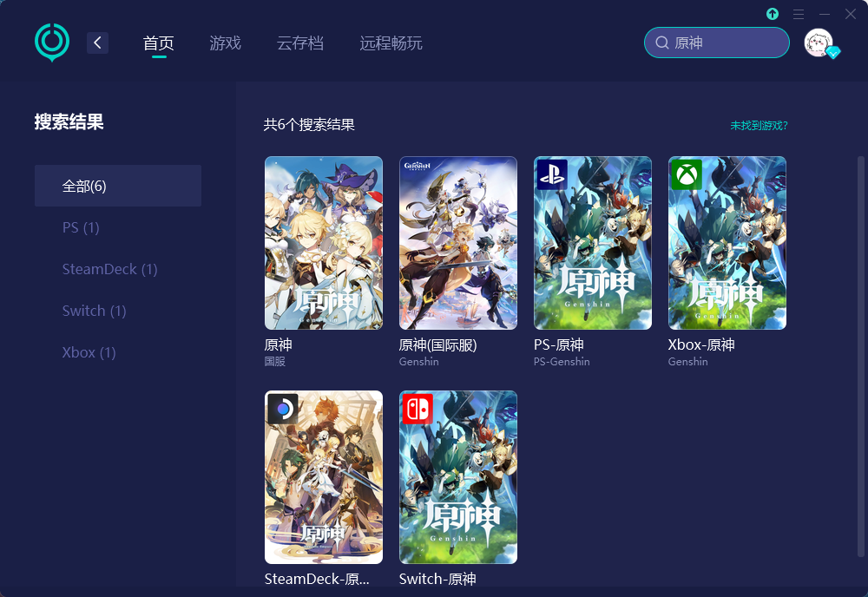This screenshot has width=868, height=597.
Task: Filter results by PS (1)
Action: (81, 227)
